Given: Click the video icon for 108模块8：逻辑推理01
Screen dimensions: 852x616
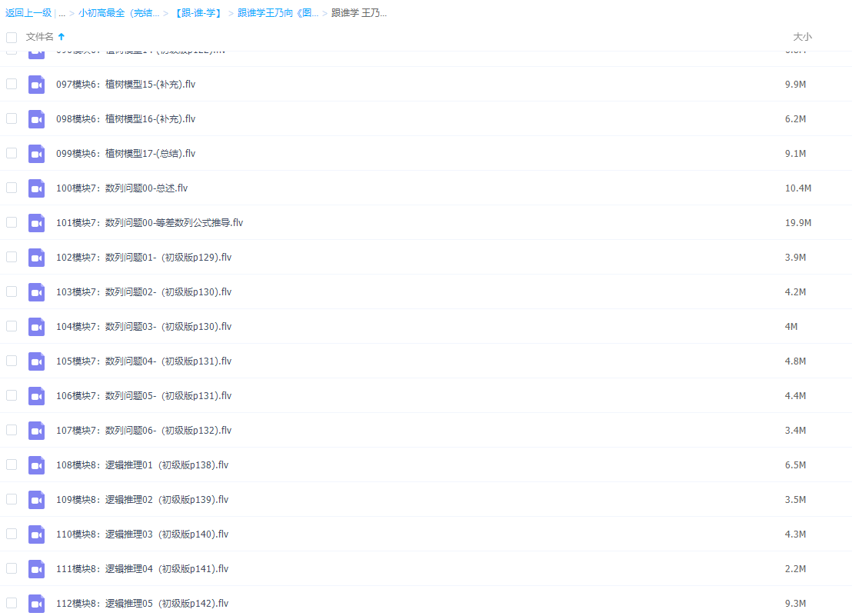Looking at the screenshot, I should click(36, 464).
